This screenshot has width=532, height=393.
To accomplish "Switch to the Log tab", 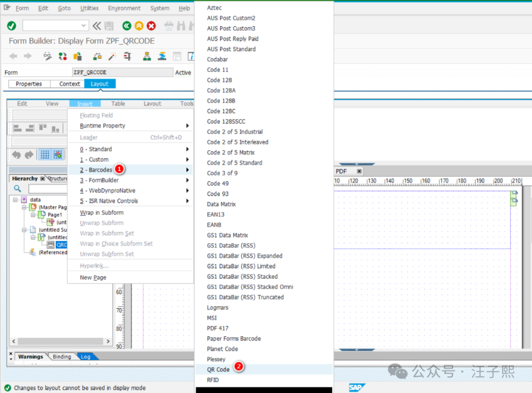I will click(86, 357).
